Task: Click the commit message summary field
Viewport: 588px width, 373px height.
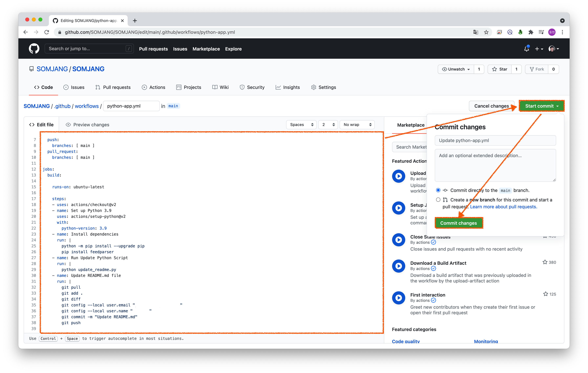Action: pos(495,140)
